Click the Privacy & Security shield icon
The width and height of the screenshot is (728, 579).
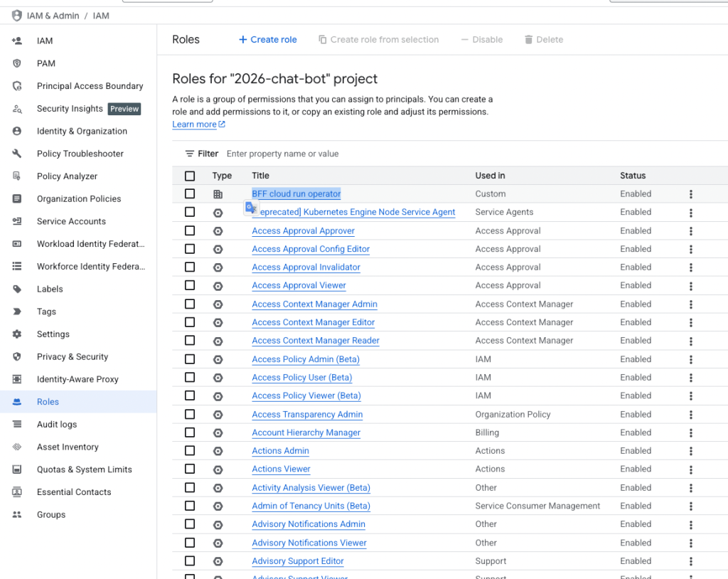pos(17,356)
